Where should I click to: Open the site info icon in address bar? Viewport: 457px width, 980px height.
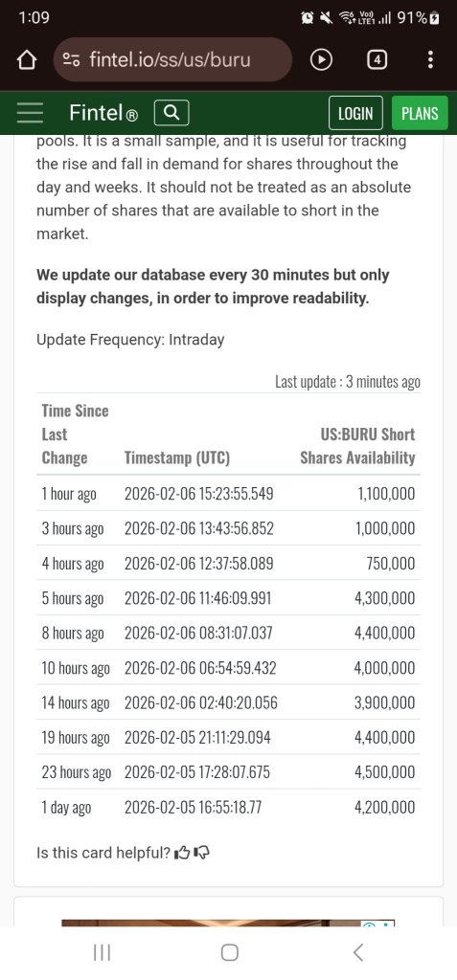pyautogui.click(x=71, y=60)
